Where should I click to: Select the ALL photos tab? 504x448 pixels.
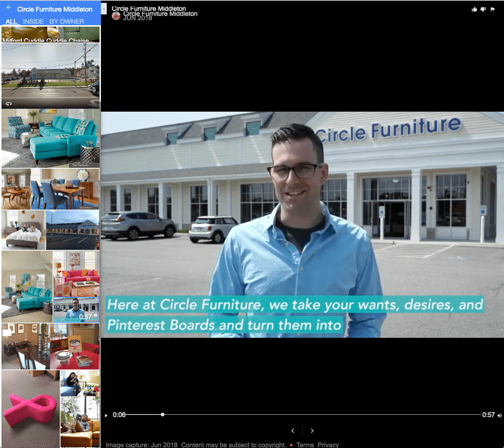click(x=11, y=21)
